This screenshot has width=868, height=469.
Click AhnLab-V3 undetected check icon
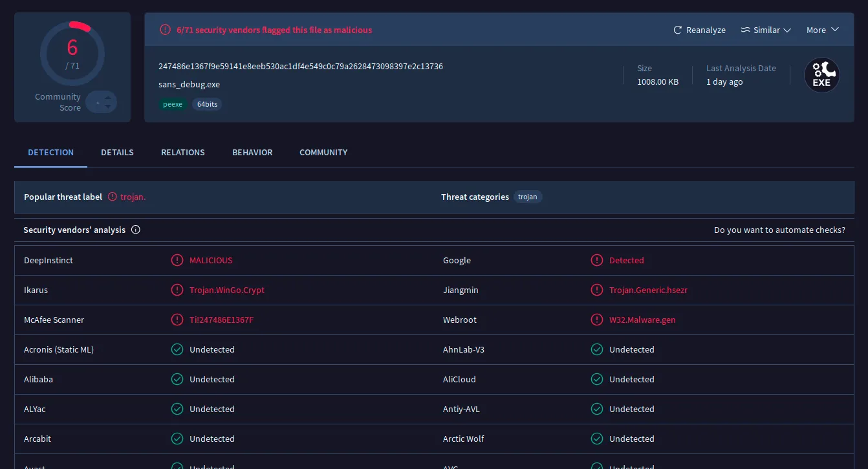coord(597,349)
